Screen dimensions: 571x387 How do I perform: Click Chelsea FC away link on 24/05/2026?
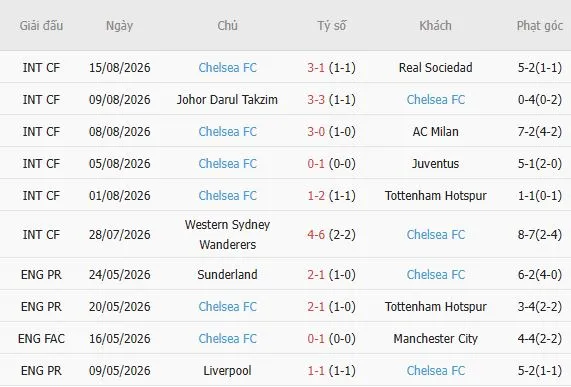tap(436, 275)
